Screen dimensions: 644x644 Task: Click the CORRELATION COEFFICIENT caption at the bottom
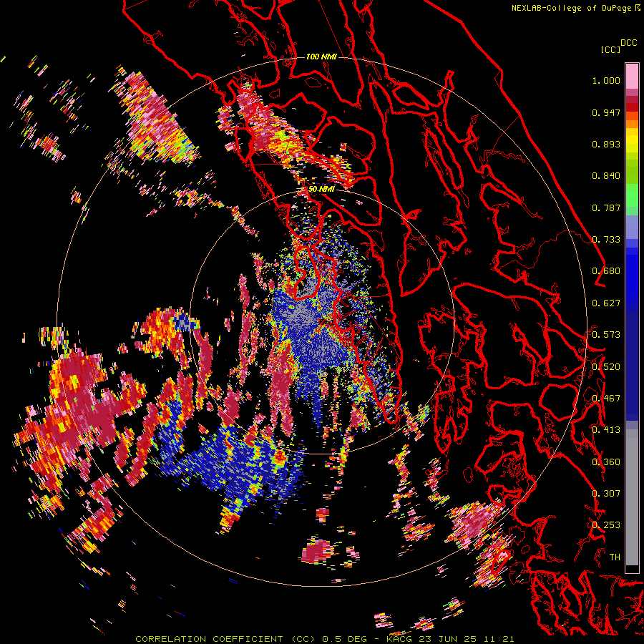click(325, 639)
